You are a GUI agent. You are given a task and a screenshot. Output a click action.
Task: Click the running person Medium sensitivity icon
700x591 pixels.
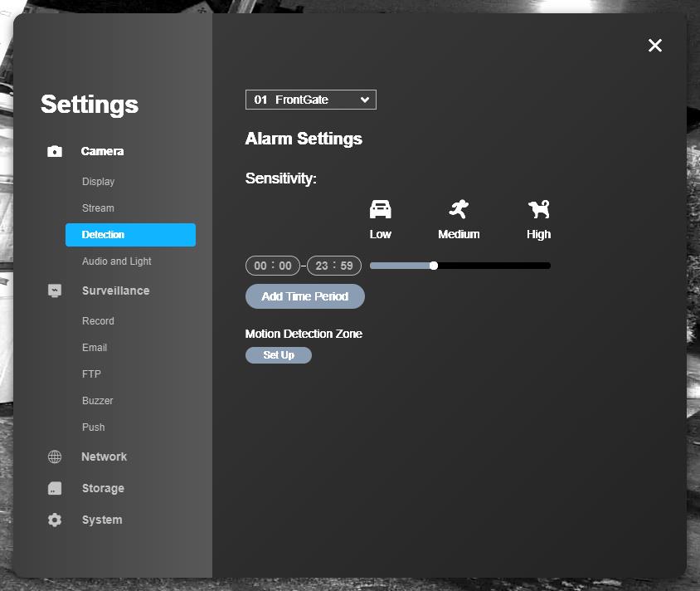(x=459, y=209)
